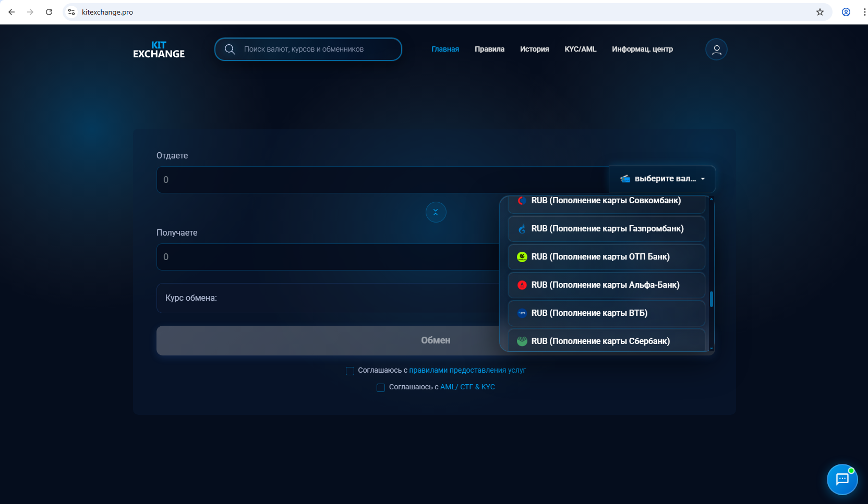The height and width of the screenshot is (504, 868).
Task: Open 'правилами предоставления услуг' link
Action: tap(467, 370)
